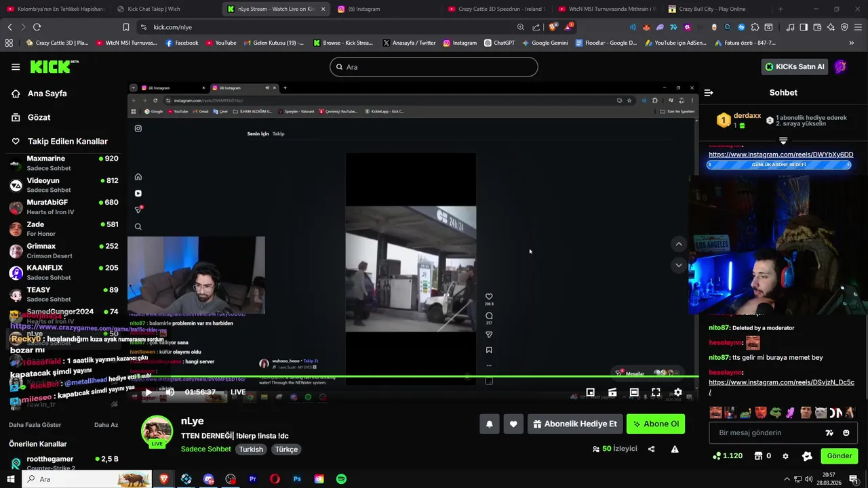Click Abonelik Hediye Et button
This screenshot has height=488, width=868.
[x=575, y=424]
